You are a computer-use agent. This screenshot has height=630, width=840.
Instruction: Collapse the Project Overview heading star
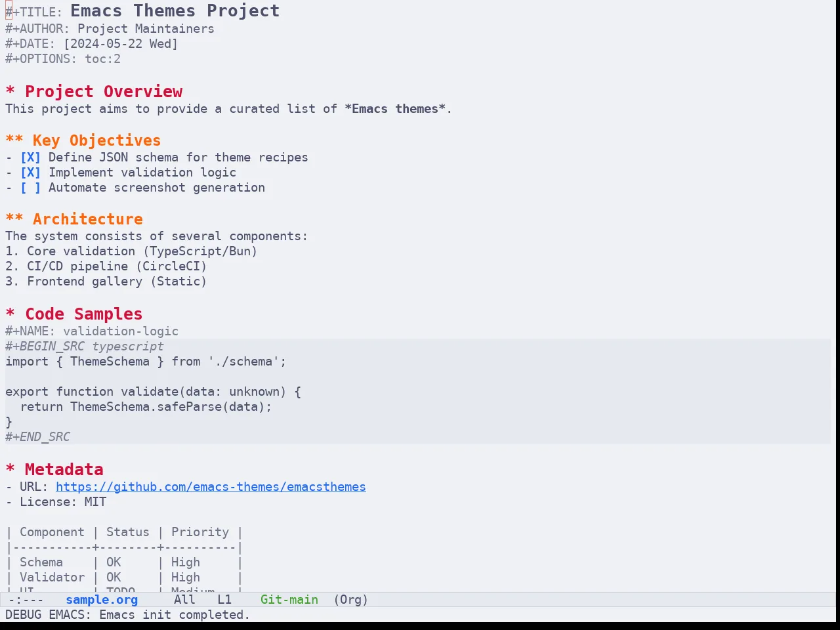coord(10,91)
